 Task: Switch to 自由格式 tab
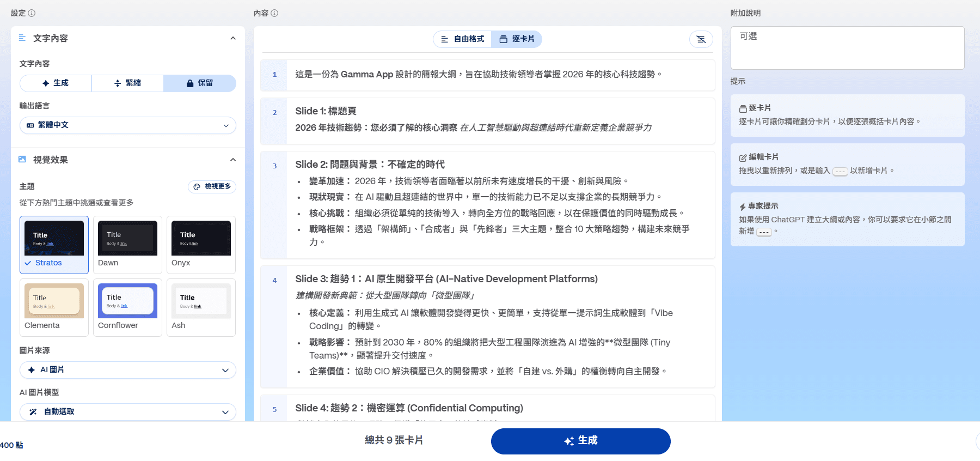pyautogui.click(x=462, y=39)
